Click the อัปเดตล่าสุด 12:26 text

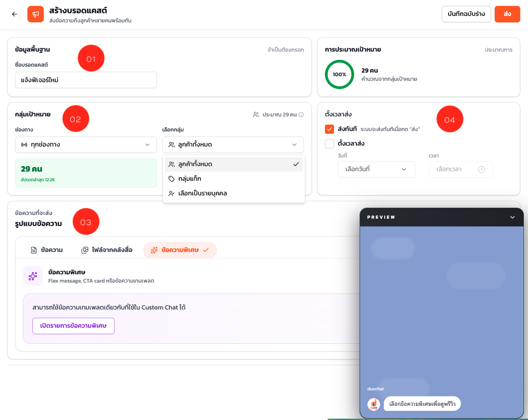click(38, 180)
